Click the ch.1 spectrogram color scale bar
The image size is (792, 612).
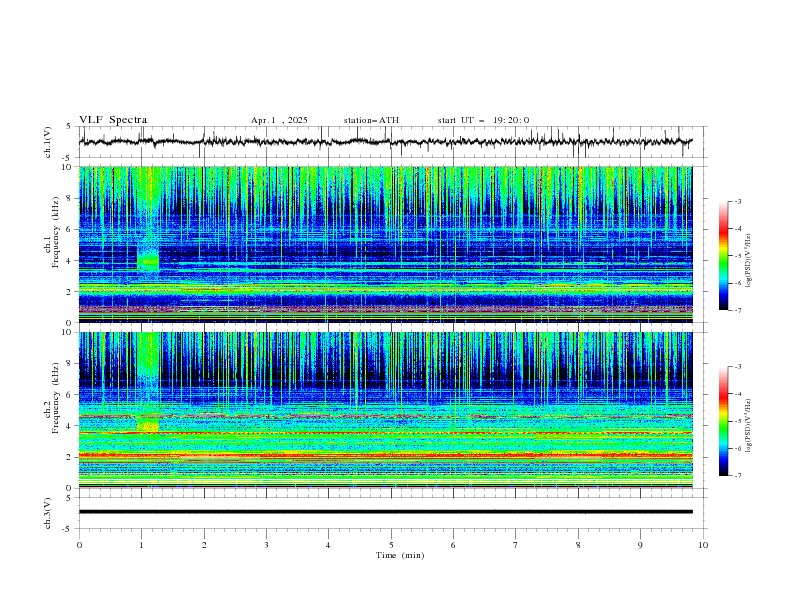(x=724, y=255)
